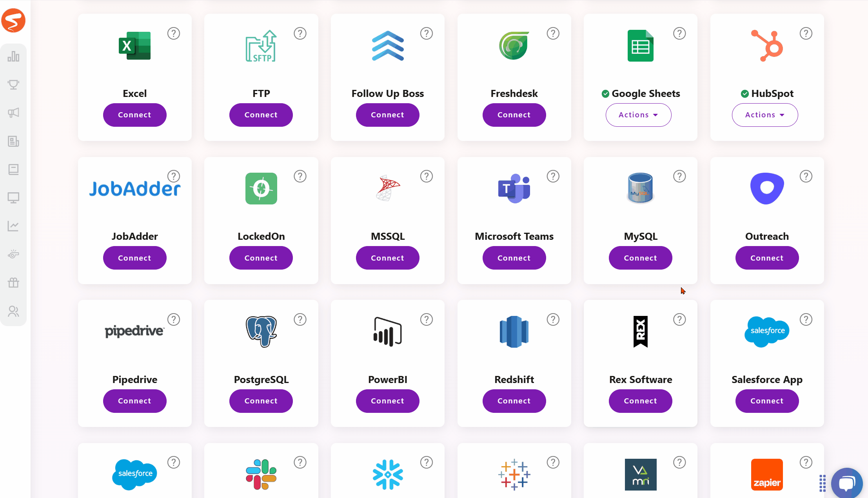The image size is (868, 498).
Task: Open the monitor display sidebar icon
Action: (x=13, y=198)
